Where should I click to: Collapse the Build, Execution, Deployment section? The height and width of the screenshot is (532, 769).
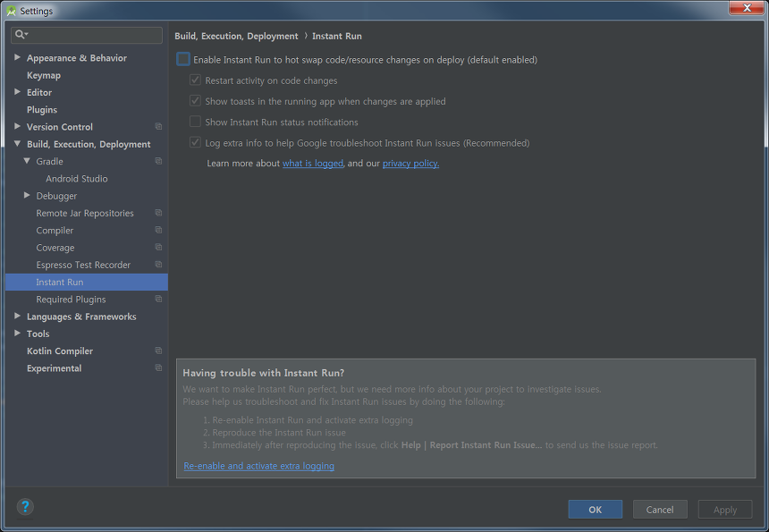coord(17,144)
